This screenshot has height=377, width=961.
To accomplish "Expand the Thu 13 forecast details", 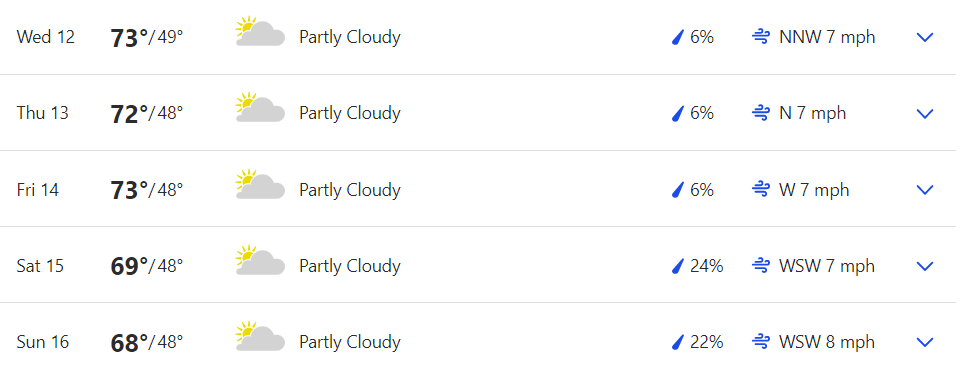I will (x=924, y=113).
